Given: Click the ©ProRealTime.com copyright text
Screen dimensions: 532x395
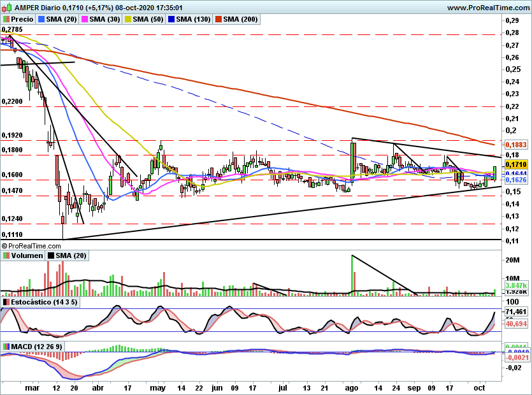Looking at the screenshot, I should tap(31, 246).
